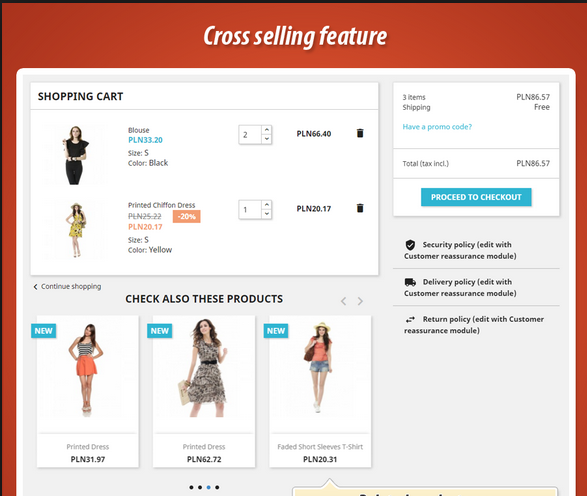The height and width of the screenshot is (496, 587).
Task: Focus the Blouse quantity input field
Action: pyautogui.click(x=250, y=135)
